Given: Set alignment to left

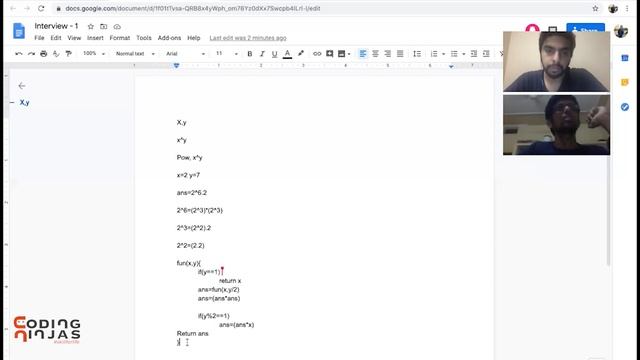Looking at the screenshot, I should 362,54.
